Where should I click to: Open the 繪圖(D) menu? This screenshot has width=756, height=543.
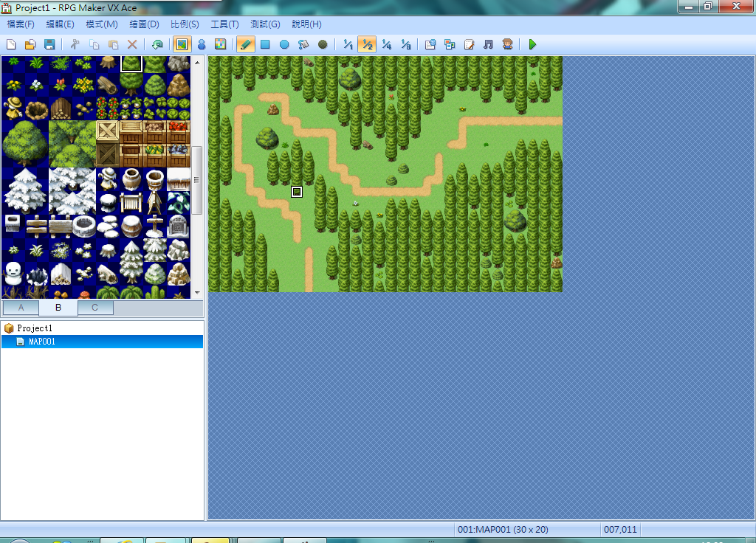tap(144, 24)
